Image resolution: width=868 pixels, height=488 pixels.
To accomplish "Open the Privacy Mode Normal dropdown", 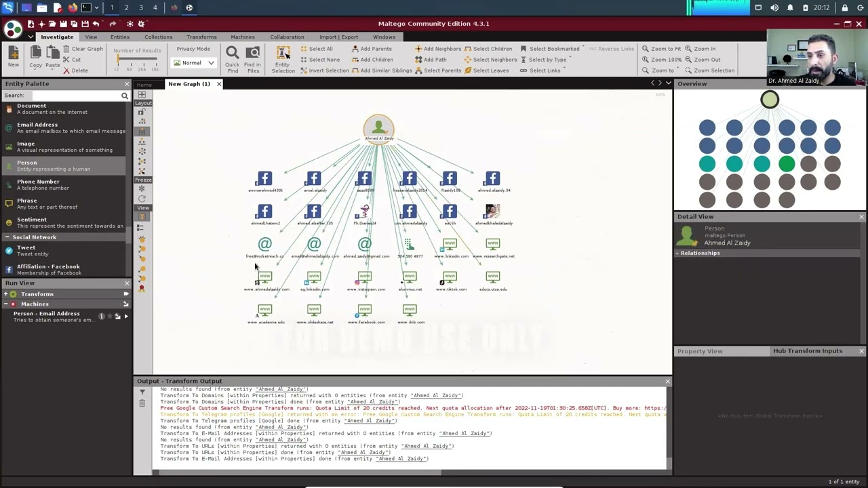I will [193, 63].
